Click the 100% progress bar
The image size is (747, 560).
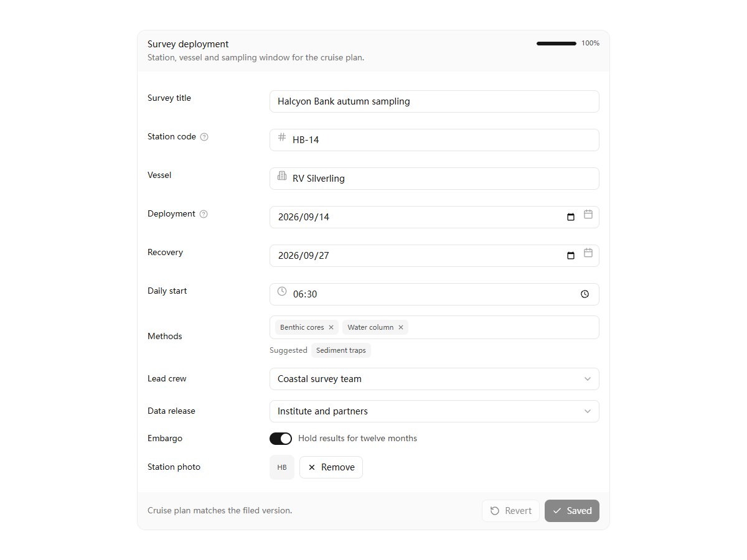(557, 44)
